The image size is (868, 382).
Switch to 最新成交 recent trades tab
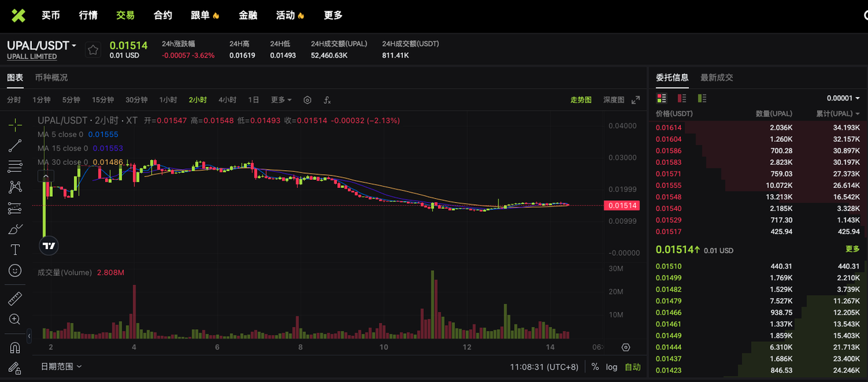(717, 77)
